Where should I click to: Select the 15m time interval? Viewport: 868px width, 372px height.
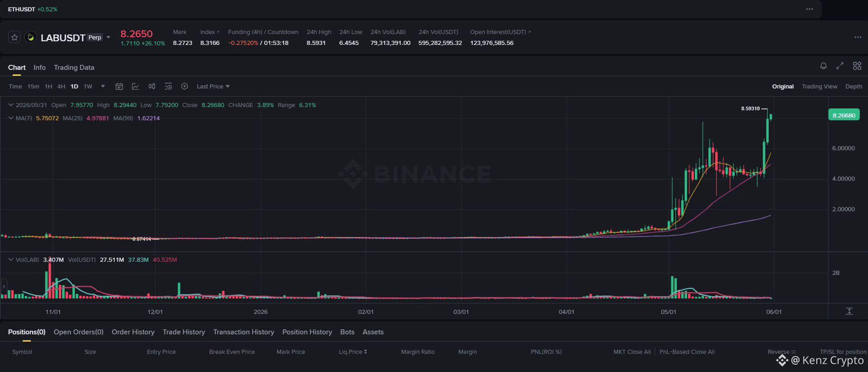click(x=33, y=86)
